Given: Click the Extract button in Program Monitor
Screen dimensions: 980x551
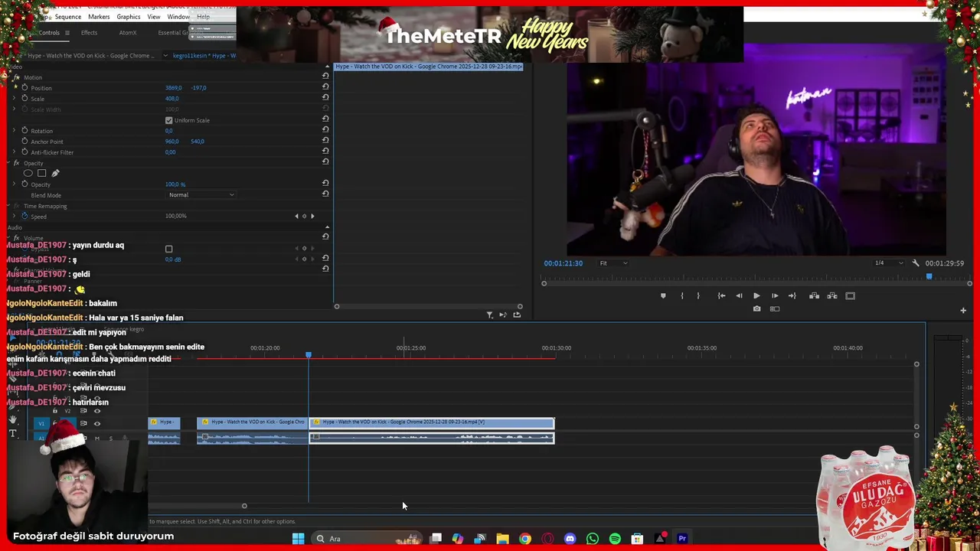Looking at the screenshot, I should 831,295.
